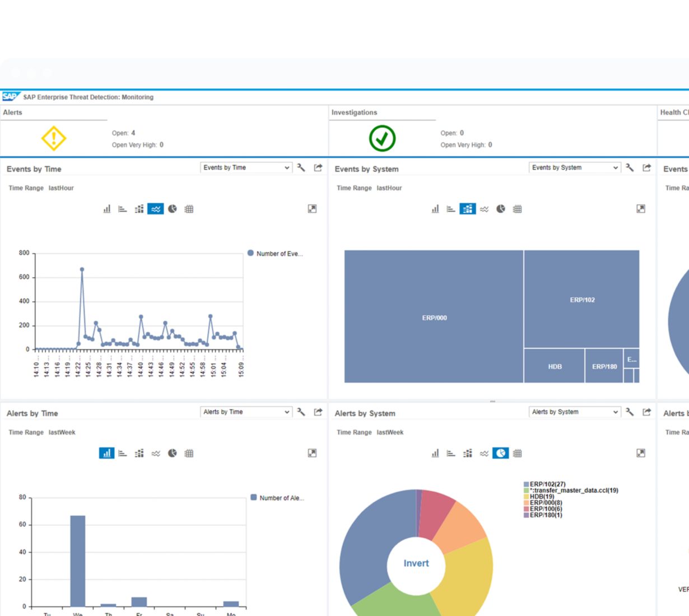Click export icon in Events by System panel
Viewport: 689px width, 616px height.
point(646,167)
